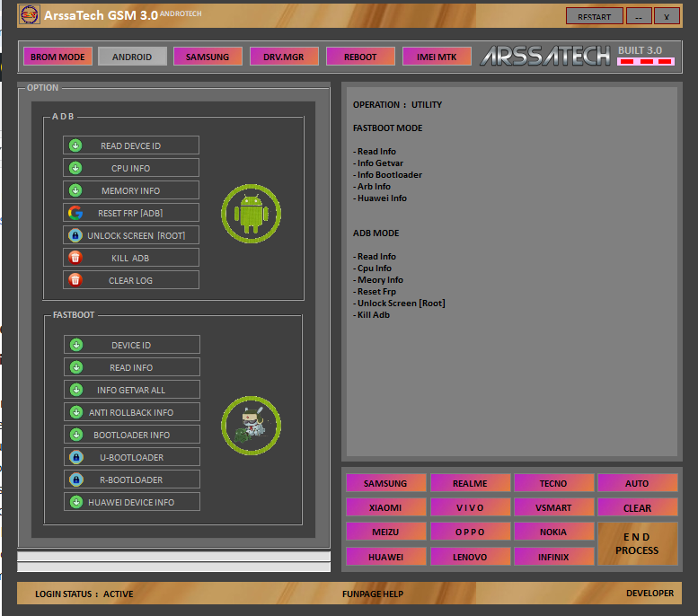Select the LENOVO brand button
Image resolution: width=698 pixels, height=616 pixels.
[x=470, y=557]
